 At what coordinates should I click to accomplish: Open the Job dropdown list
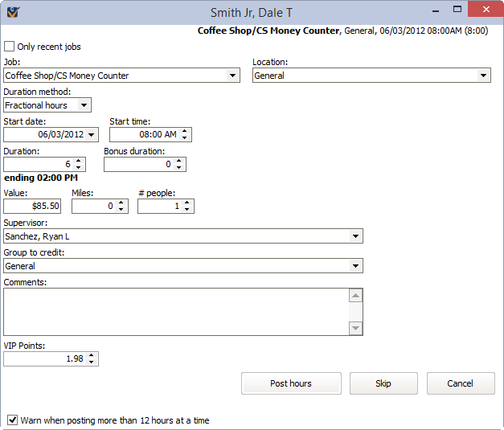[x=232, y=76]
